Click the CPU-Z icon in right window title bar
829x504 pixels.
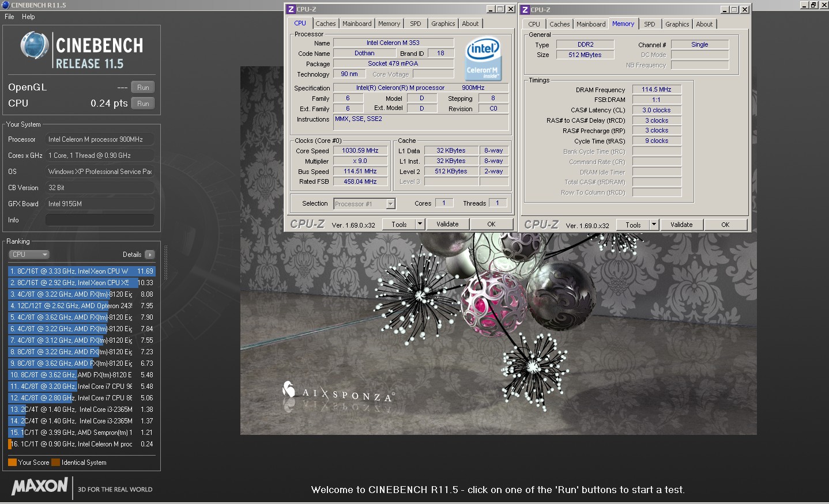(525, 9)
